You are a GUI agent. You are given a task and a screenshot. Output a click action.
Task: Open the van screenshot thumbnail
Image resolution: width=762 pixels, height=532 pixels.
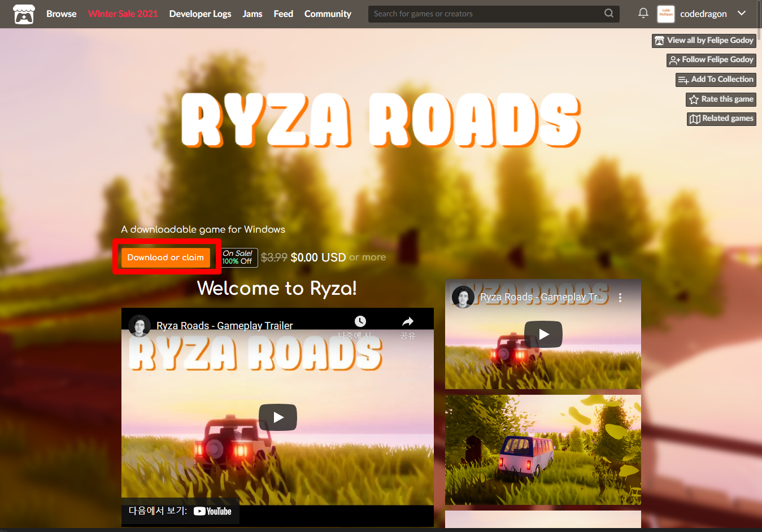pos(543,450)
